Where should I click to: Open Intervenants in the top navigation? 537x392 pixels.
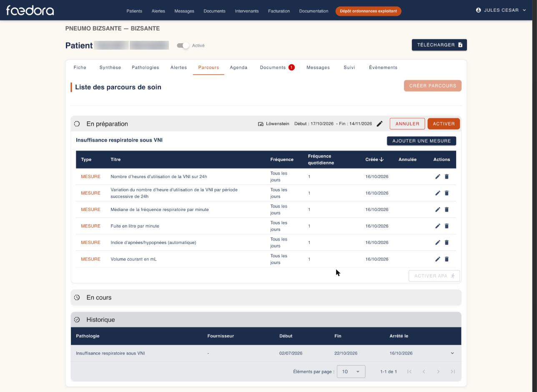[x=247, y=11]
